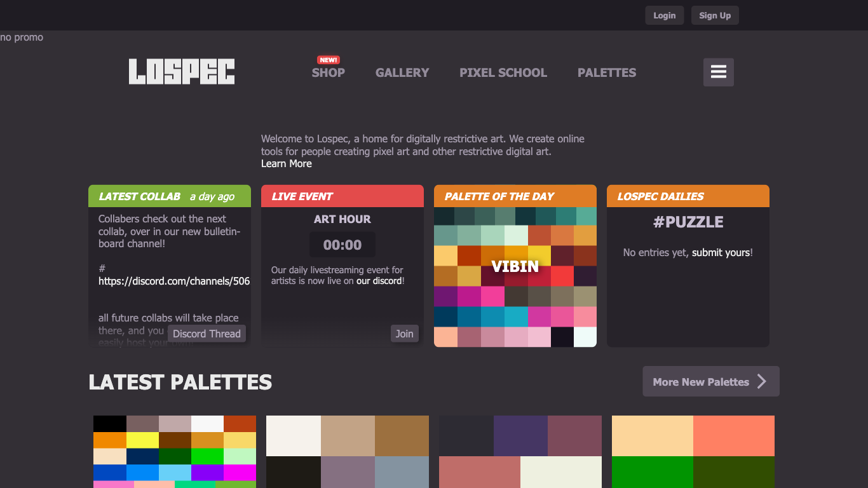Open the discord.com channels link
The width and height of the screenshot is (868, 488).
(174, 281)
